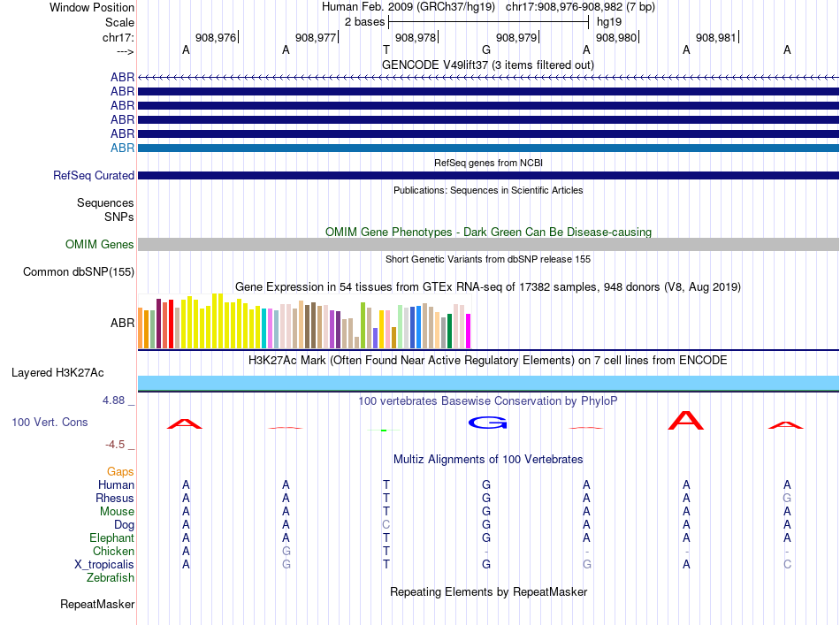
Task: Click Publications: Sequences in Scientific Articles title
Action: [488, 190]
